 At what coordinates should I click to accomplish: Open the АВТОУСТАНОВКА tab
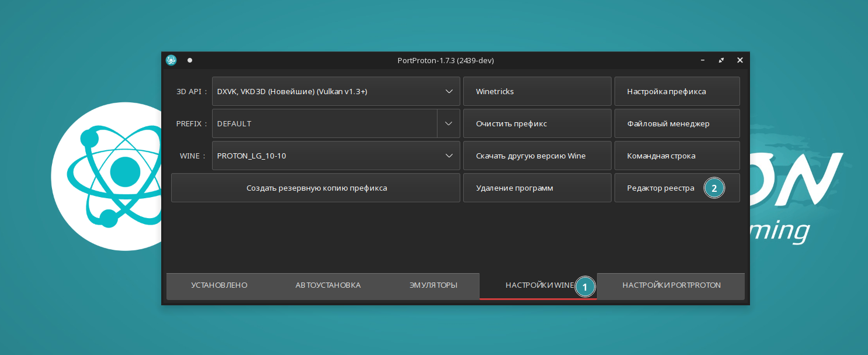tap(328, 285)
